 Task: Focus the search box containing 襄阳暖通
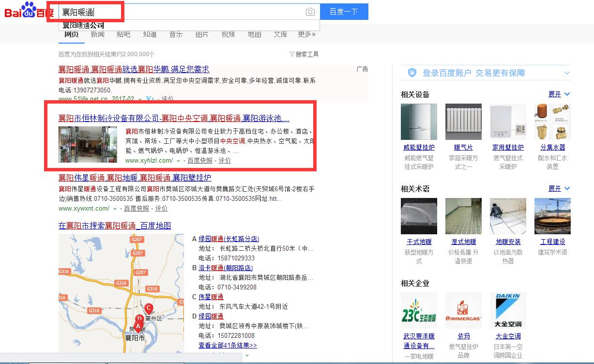[189, 12]
